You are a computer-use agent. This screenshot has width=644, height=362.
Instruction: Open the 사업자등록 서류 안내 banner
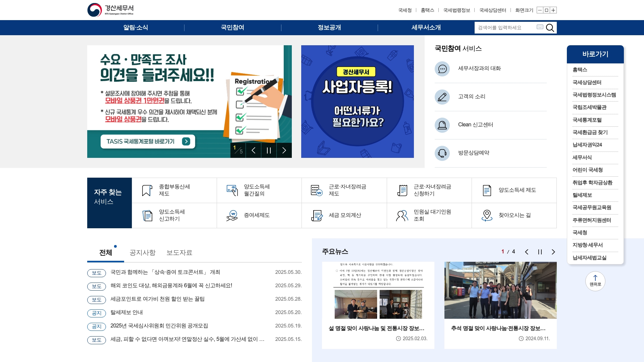[357, 102]
